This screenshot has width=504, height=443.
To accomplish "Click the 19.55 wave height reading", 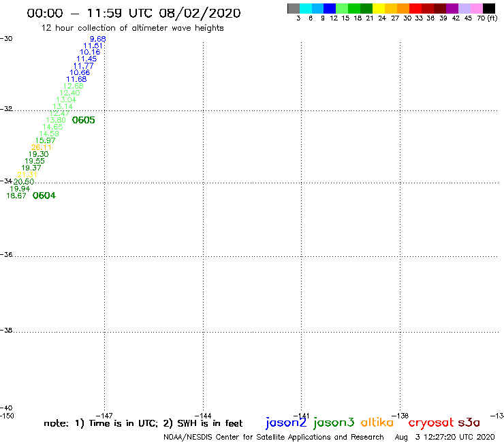I will 35,161.
